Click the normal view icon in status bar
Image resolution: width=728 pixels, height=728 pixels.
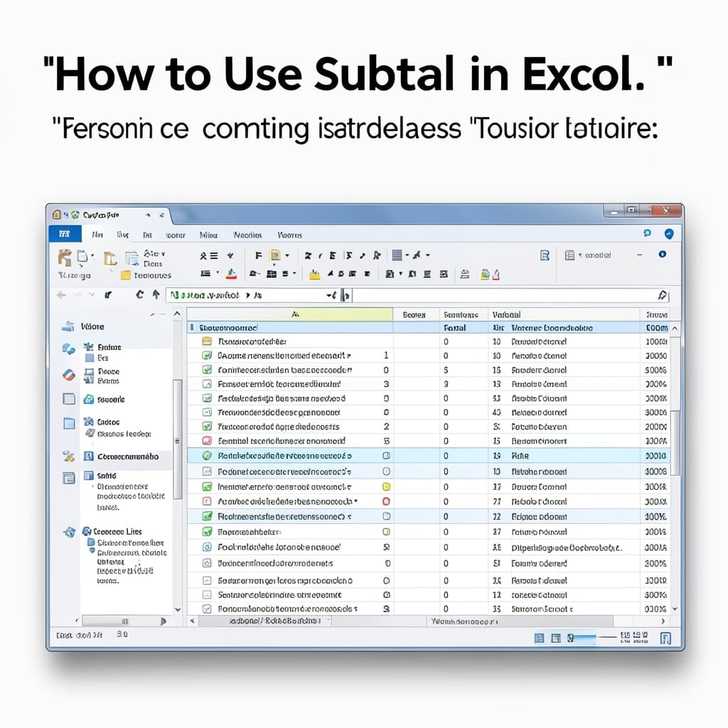[x=539, y=638]
